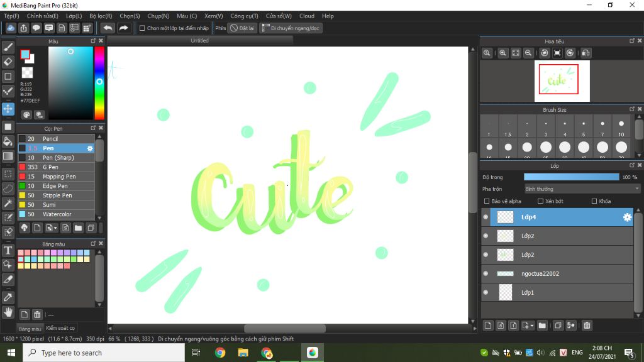Open the add-layer dropdown arrow
Viewport: 644px width, 362px height.
click(x=532, y=326)
